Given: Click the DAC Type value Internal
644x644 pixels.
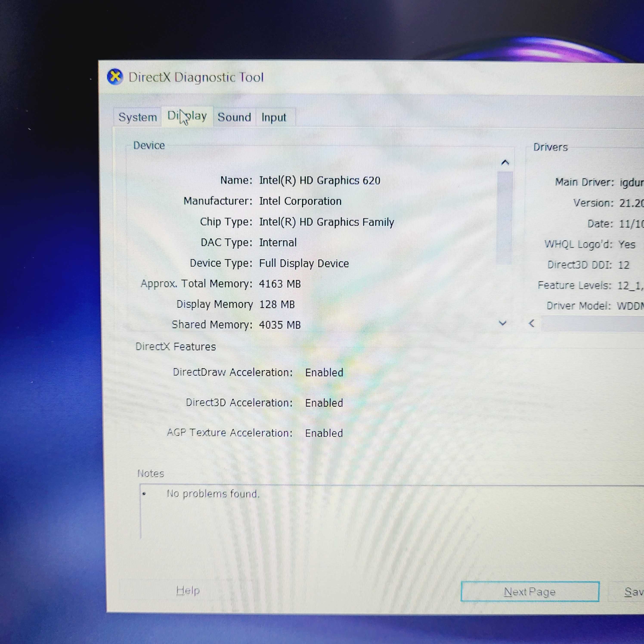Looking at the screenshot, I should pos(278,242).
